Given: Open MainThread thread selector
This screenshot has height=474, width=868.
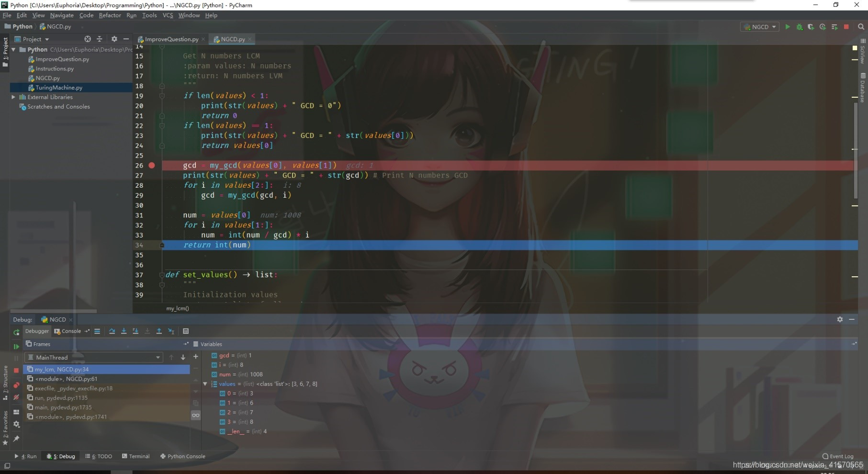Looking at the screenshot, I should (94, 357).
